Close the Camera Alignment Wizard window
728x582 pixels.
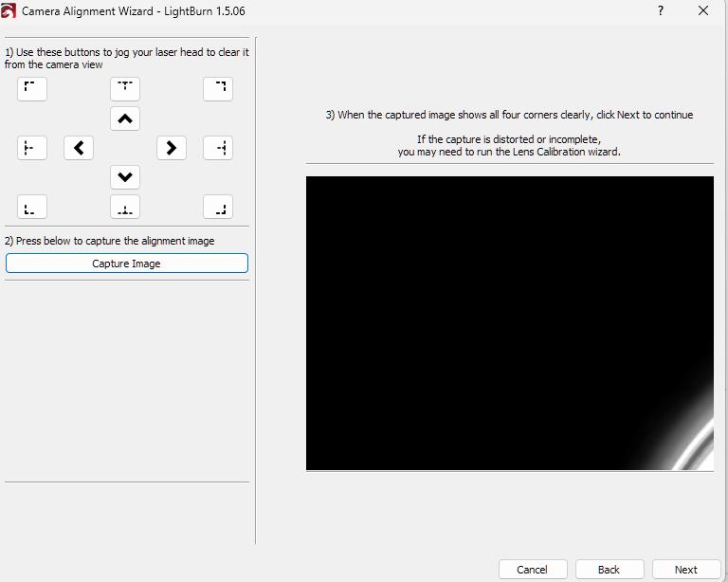(703, 10)
